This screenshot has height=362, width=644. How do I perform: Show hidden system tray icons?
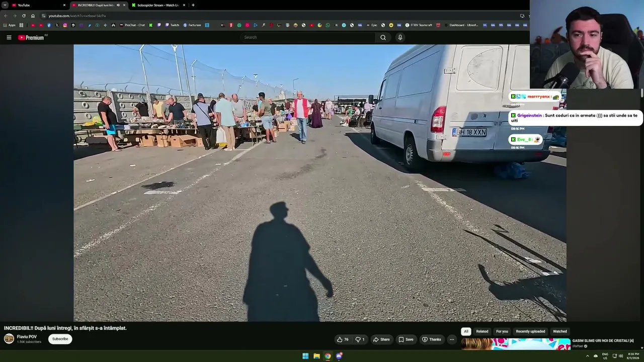(587, 356)
